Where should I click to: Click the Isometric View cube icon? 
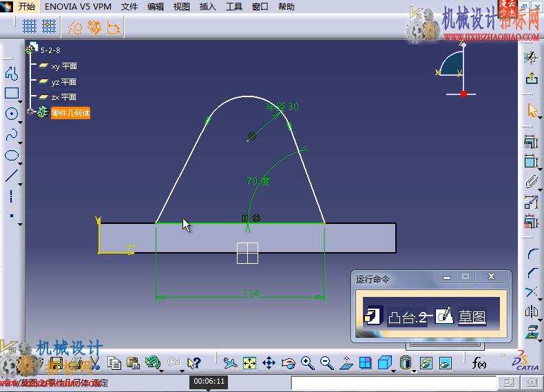pos(384,363)
